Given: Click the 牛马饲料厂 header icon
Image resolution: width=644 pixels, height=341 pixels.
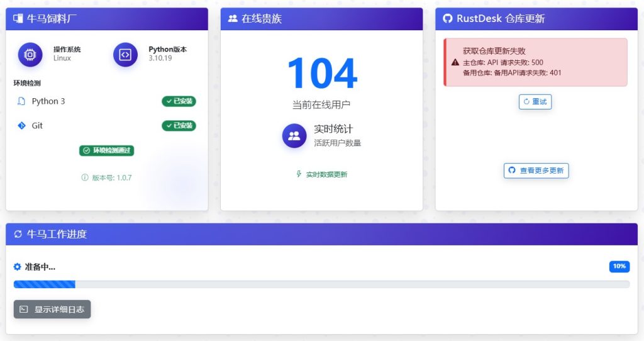Looking at the screenshot, I should coord(18,18).
